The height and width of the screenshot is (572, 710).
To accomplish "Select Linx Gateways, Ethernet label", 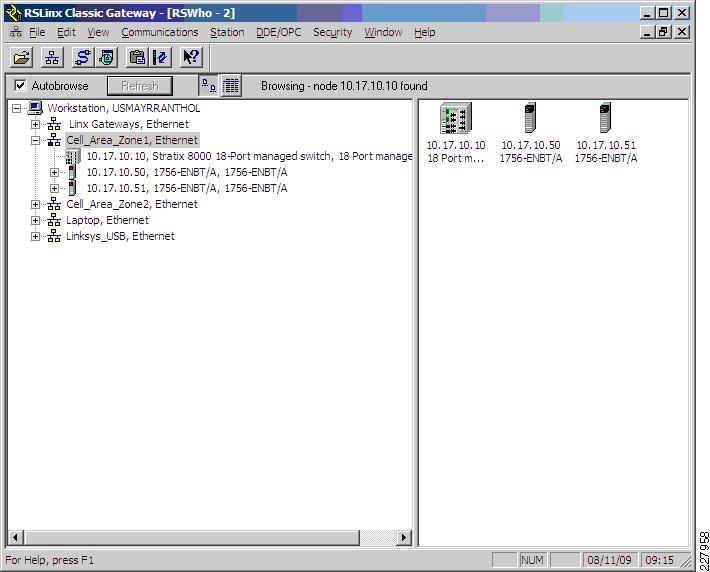I will 129,124.
